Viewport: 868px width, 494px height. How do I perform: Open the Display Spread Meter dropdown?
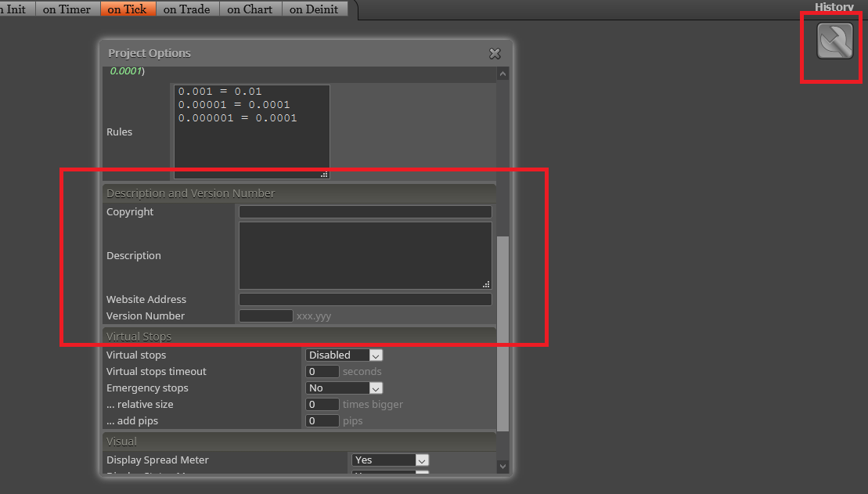point(390,460)
